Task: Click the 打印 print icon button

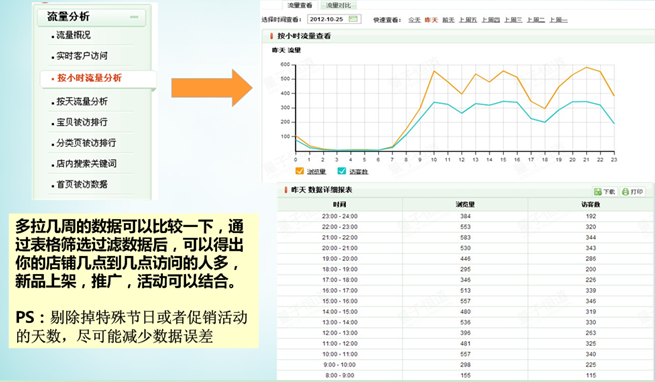Action: click(632, 191)
